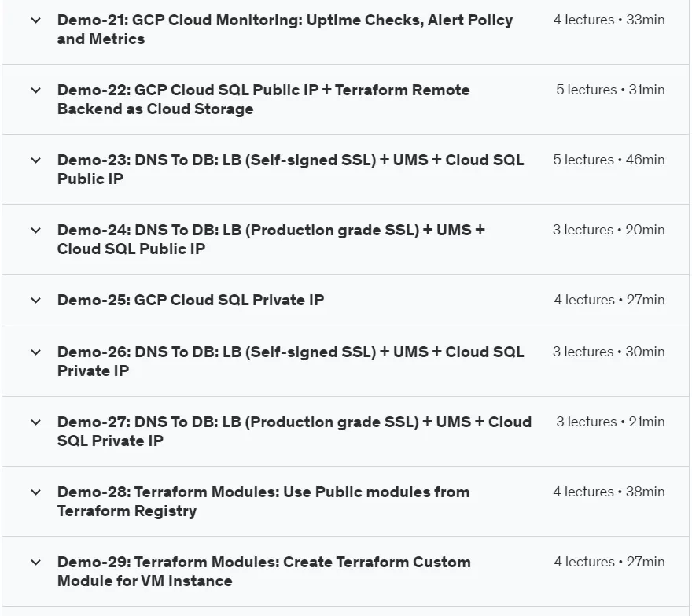
Task: Click chevron beside Demo-25 Cloud SQL Private IP
Action: (x=35, y=301)
